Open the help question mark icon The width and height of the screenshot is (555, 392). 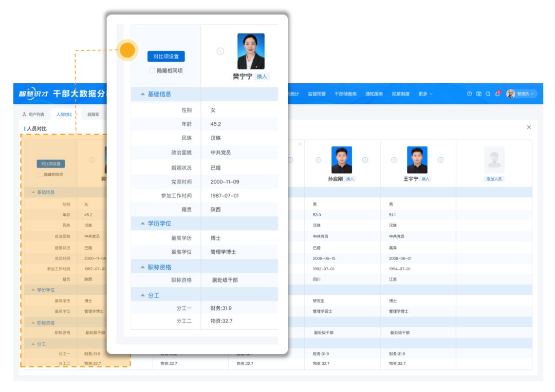click(x=469, y=94)
